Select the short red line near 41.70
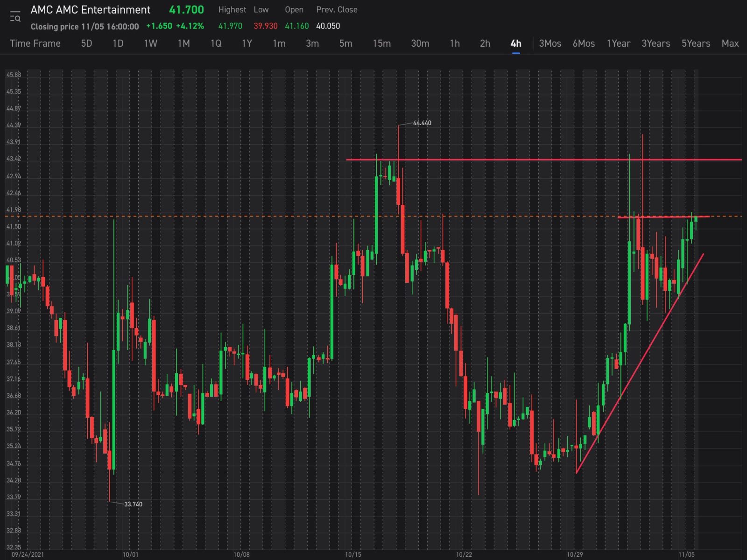747x560 pixels. (663, 217)
